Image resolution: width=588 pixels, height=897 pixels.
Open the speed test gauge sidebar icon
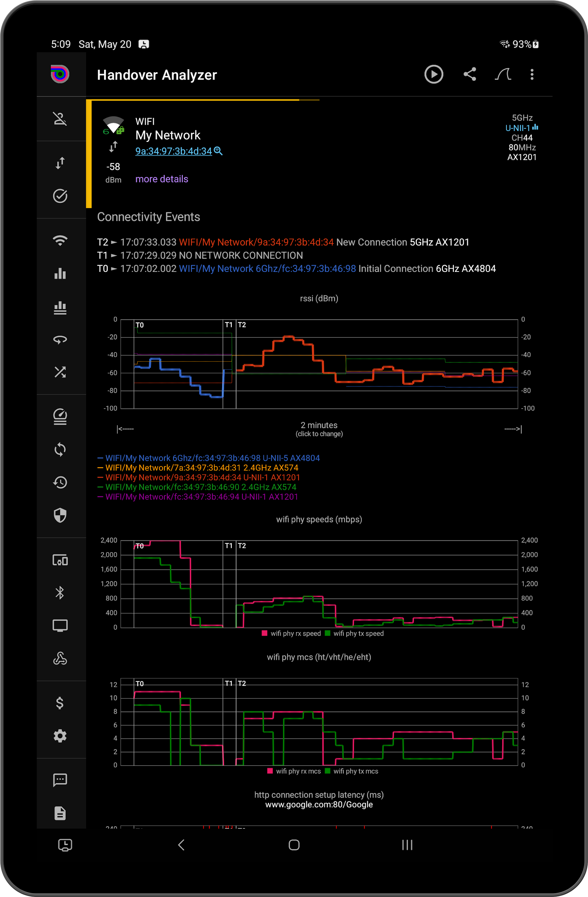(60, 417)
